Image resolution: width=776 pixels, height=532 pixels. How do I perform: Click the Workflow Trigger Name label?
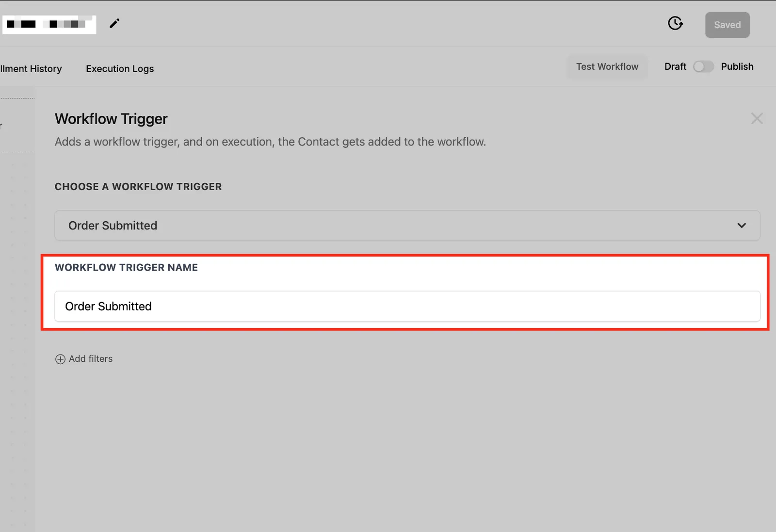coord(126,267)
